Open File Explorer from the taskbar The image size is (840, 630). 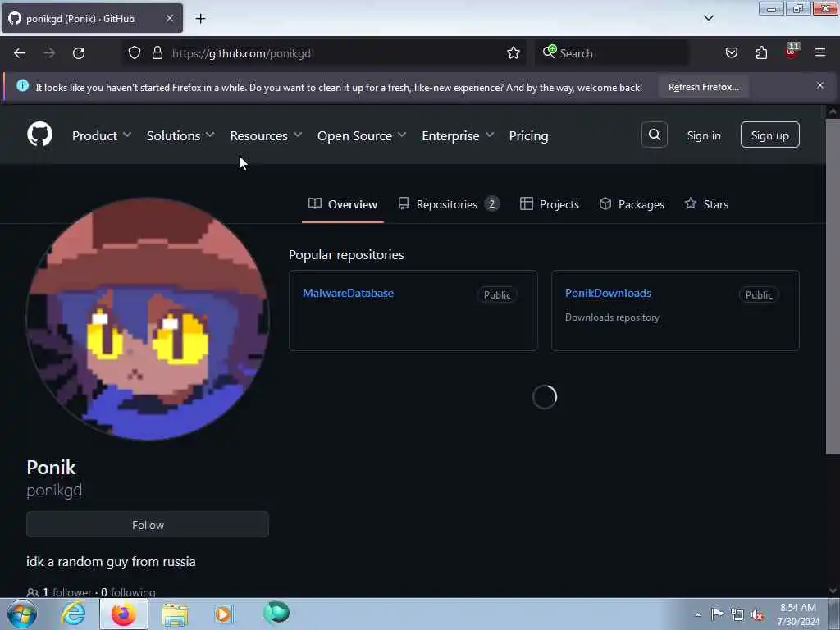click(x=175, y=614)
